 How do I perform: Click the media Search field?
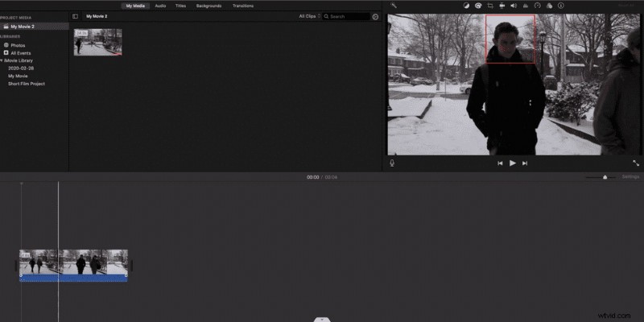(x=346, y=16)
